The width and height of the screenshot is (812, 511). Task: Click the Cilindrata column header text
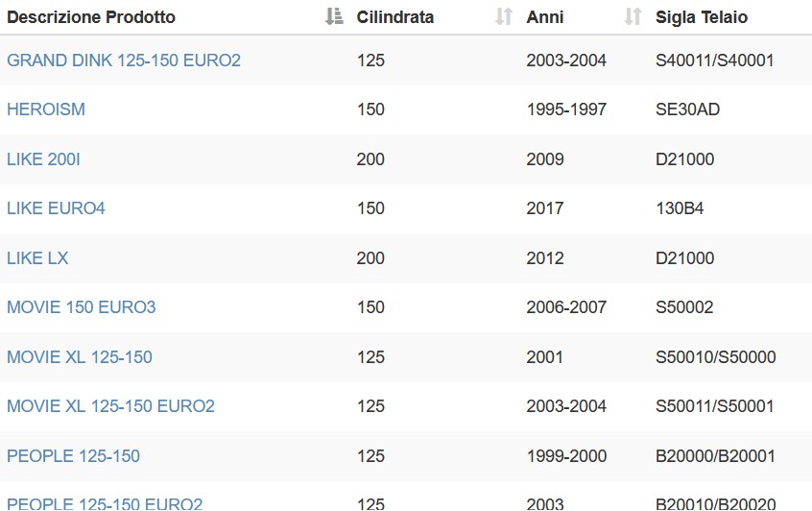pyautogui.click(x=395, y=17)
